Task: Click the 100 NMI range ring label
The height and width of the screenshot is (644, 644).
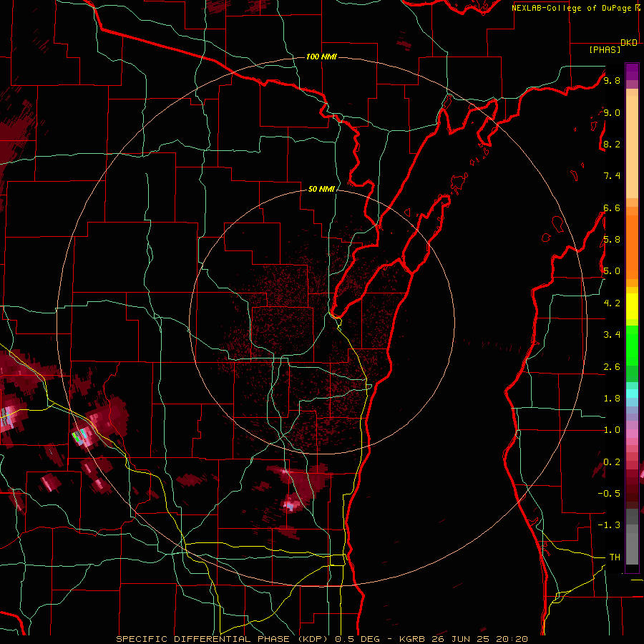Action: tap(321, 57)
